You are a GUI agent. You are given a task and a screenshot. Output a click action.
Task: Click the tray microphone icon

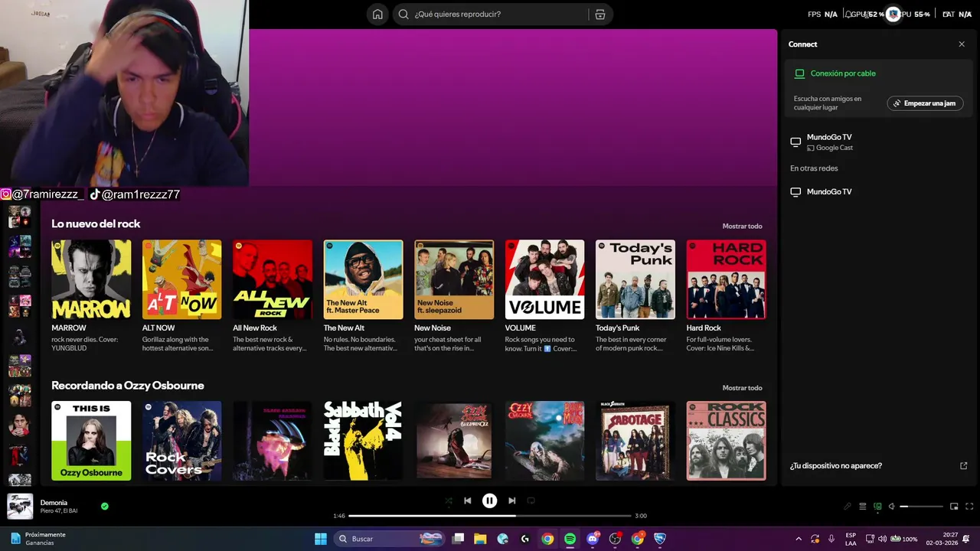coord(831,539)
